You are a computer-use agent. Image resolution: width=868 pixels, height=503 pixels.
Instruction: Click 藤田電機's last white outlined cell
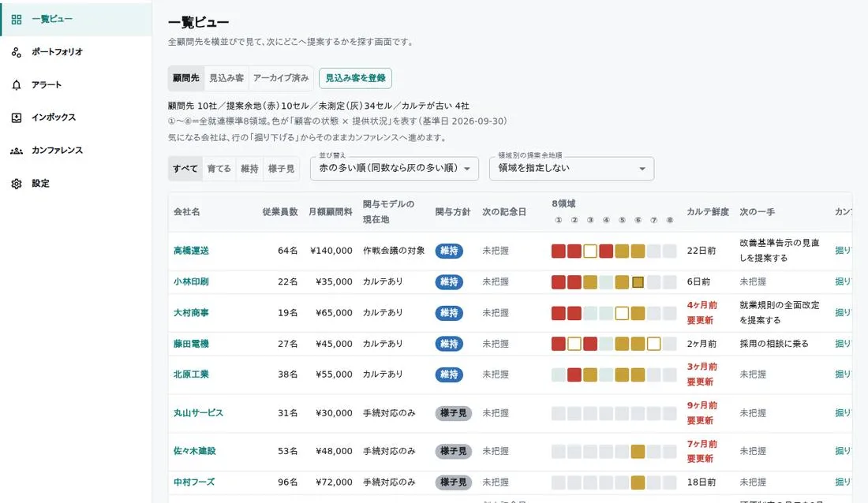click(x=654, y=344)
